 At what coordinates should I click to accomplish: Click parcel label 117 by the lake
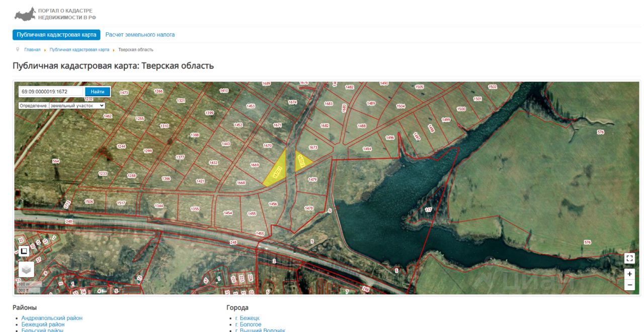(x=429, y=210)
